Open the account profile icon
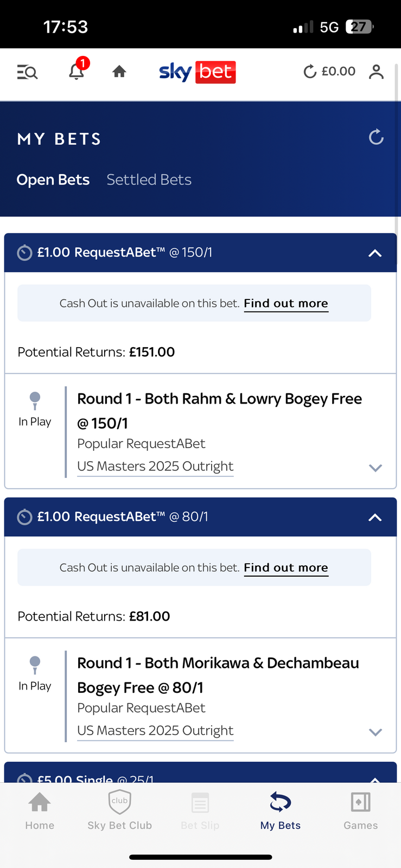 click(x=376, y=72)
